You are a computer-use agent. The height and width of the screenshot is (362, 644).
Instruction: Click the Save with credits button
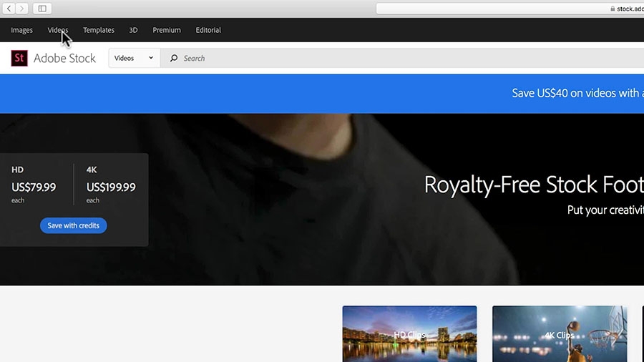pyautogui.click(x=74, y=225)
